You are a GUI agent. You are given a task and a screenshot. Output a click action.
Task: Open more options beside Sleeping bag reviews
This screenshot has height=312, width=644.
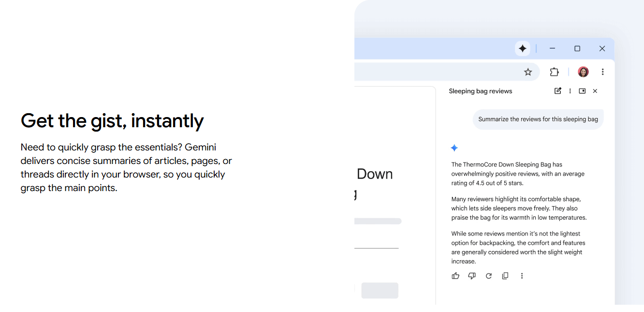click(x=570, y=91)
